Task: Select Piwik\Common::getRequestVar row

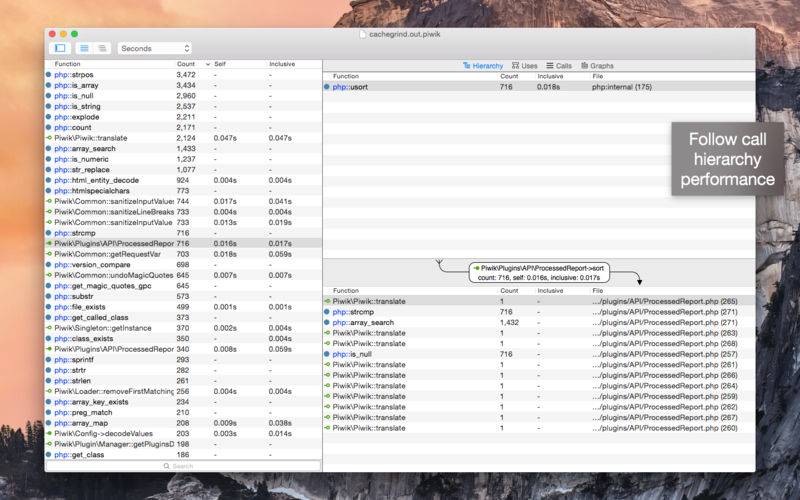Action: (x=183, y=254)
